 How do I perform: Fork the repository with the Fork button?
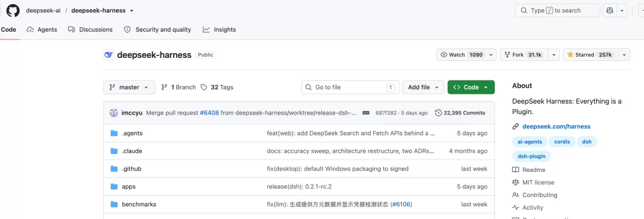pyautogui.click(x=524, y=55)
